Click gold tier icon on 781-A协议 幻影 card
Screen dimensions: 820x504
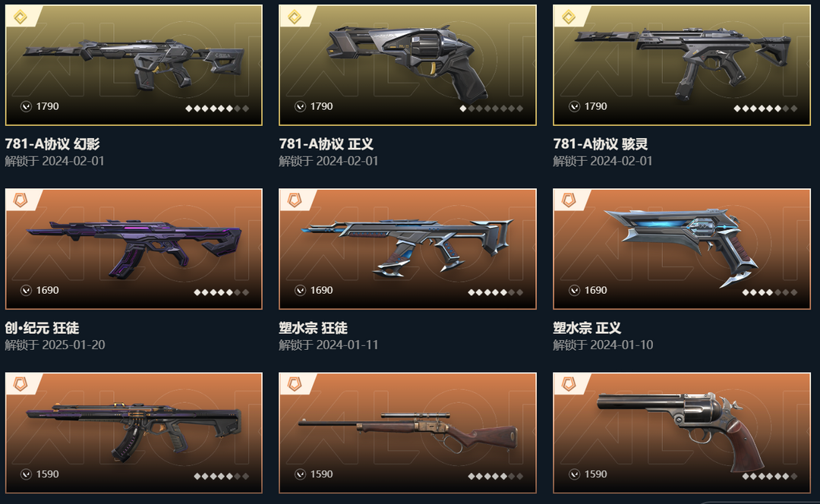pos(20,17)
